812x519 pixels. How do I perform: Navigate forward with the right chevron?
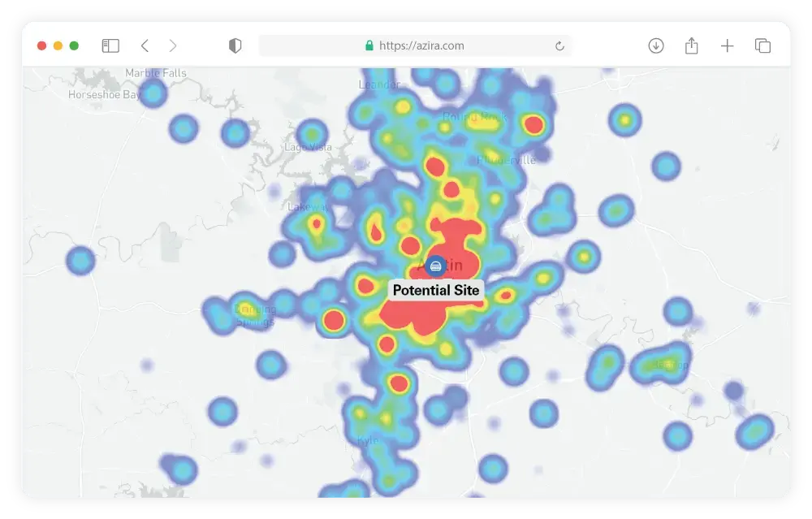pos(172,45)
